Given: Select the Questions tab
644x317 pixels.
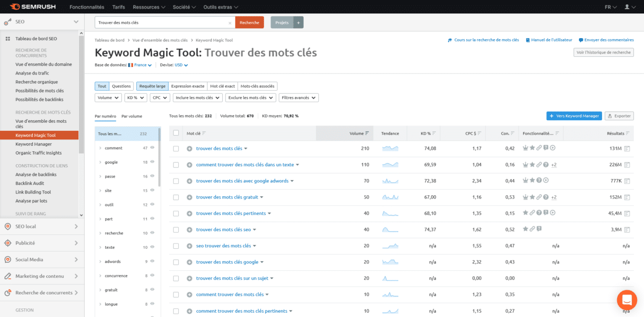Looking at the screenshot, I should tap(121, 86).
